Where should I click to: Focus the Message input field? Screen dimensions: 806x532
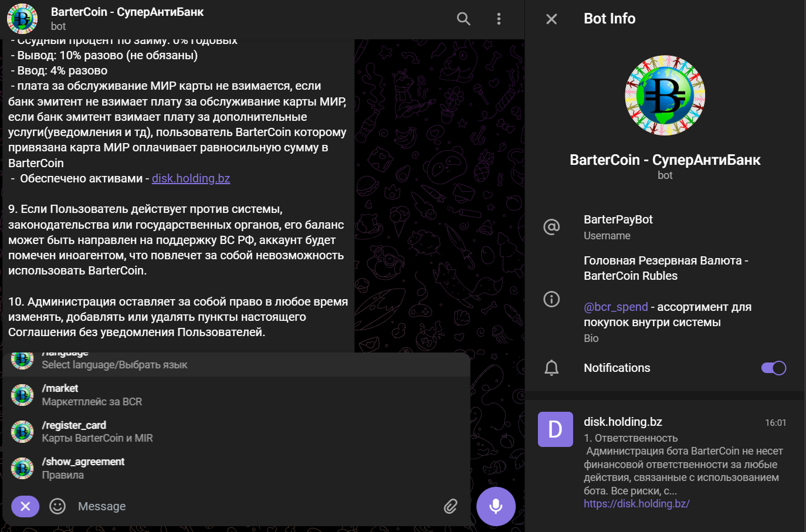click(255, 506)
